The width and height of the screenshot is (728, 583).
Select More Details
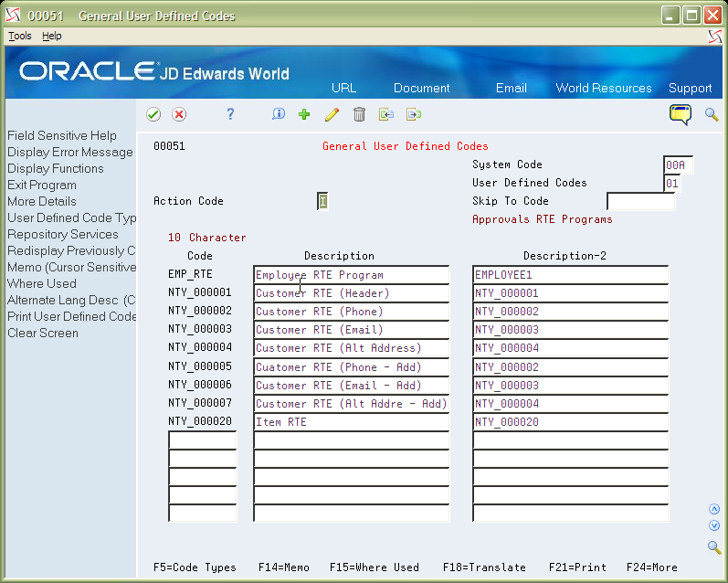[x=42, y=201]
